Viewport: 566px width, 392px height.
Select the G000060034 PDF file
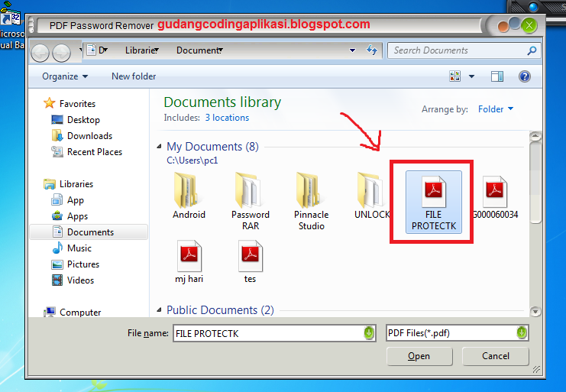click(495, 198)
